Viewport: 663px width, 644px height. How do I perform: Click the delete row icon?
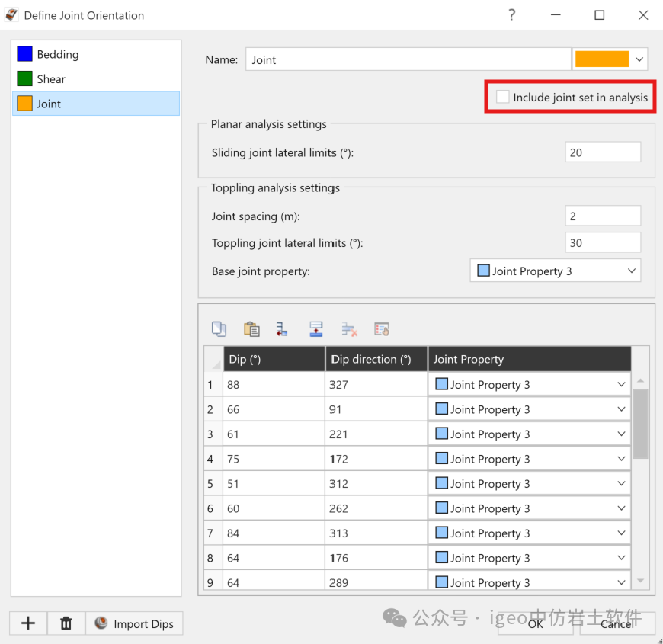349,329
